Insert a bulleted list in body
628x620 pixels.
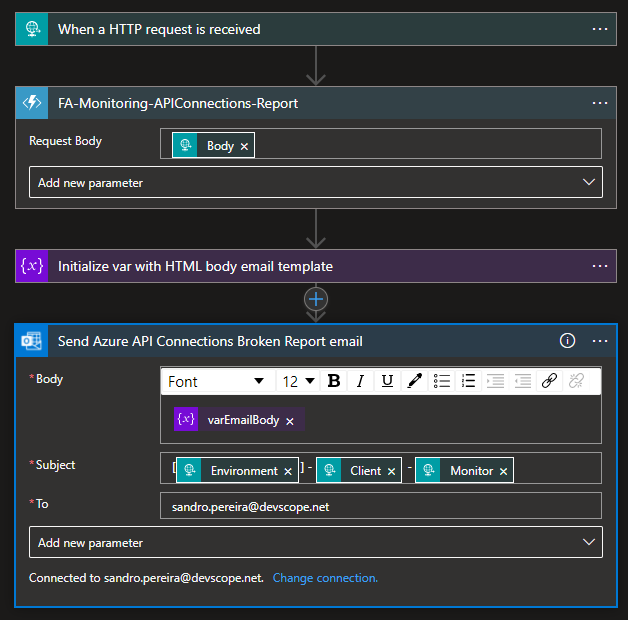coord(441,381)
